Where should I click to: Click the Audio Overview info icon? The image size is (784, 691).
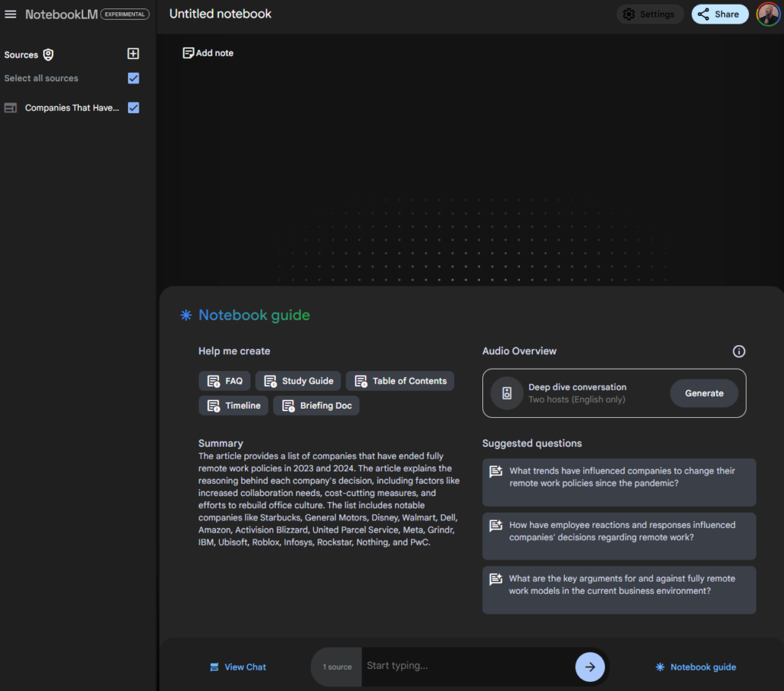(x=738, y=350)
